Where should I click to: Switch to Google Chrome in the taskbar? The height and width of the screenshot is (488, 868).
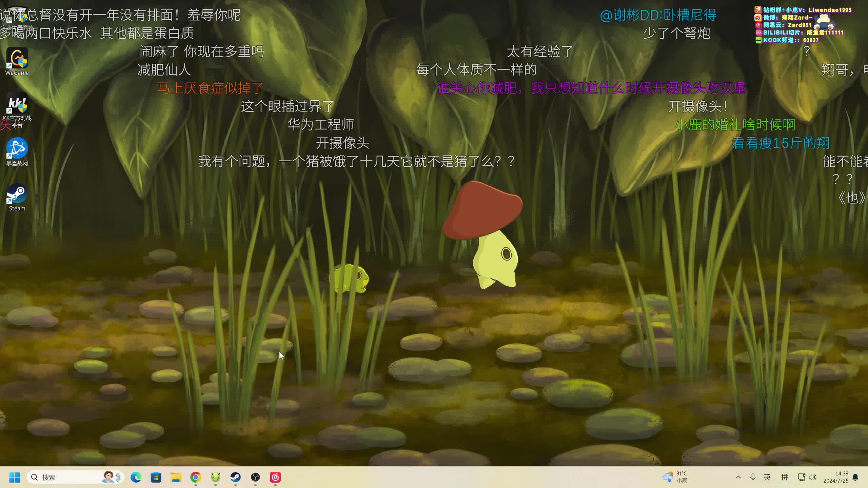tap(196, 477)
